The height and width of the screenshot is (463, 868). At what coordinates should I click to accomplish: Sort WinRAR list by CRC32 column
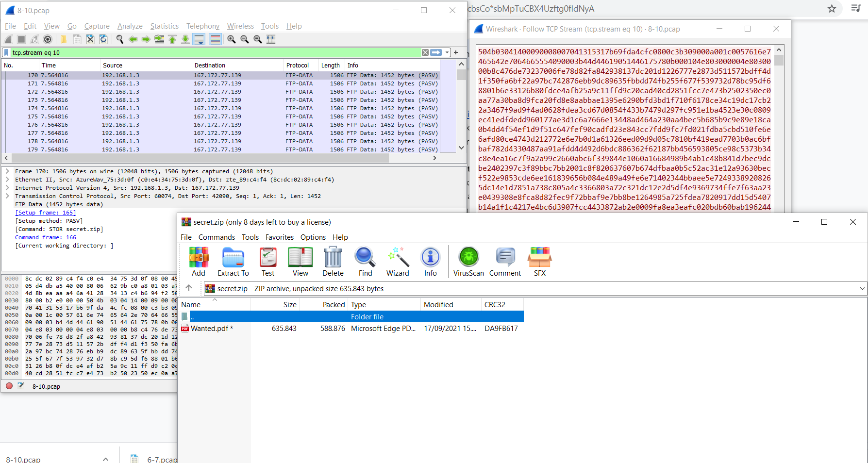(502, 305)
